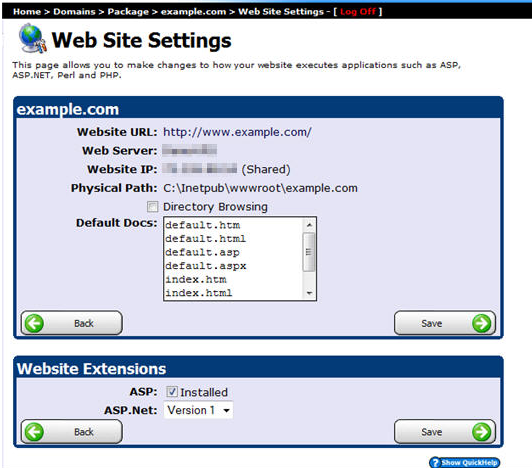Click the Show QuickHelp question mark icon
Image resolution: width=532 pixels, height=468 pixels.
pyautogui.click(x=435, y=463)
